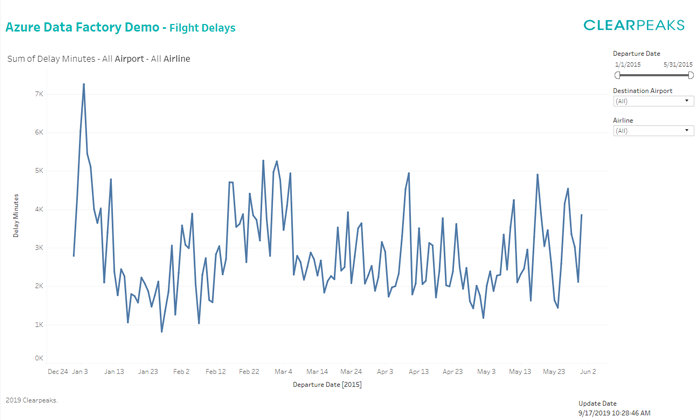
Task: Click the Apr 3 x-axis tick label
Action: (385, 371)
